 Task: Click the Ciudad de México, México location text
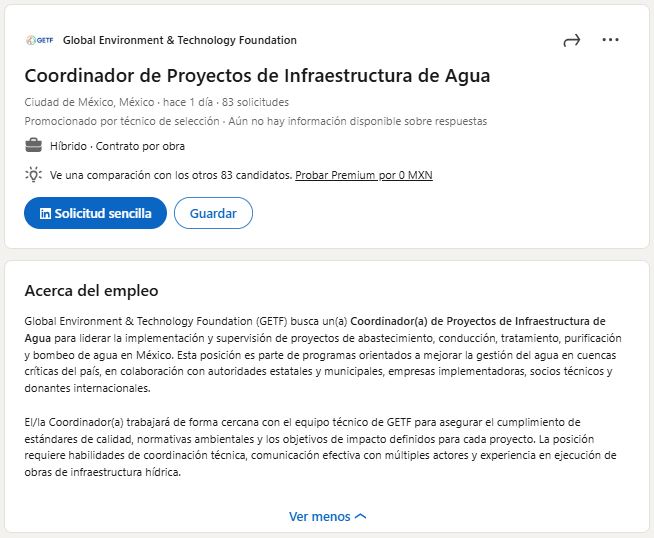[88, 103]
